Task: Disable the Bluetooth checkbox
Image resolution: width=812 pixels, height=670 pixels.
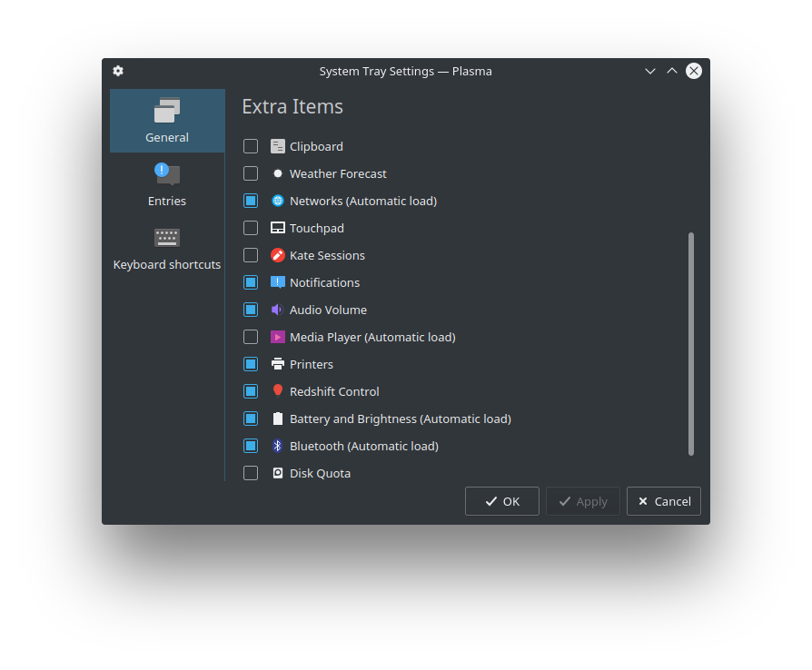Action: (251, 446)
